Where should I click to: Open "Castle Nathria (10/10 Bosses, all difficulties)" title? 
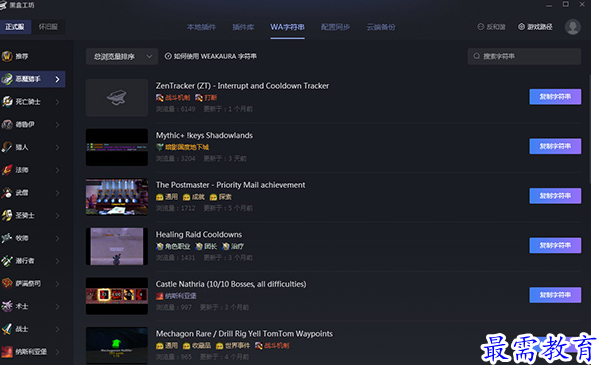click(231, 284)
